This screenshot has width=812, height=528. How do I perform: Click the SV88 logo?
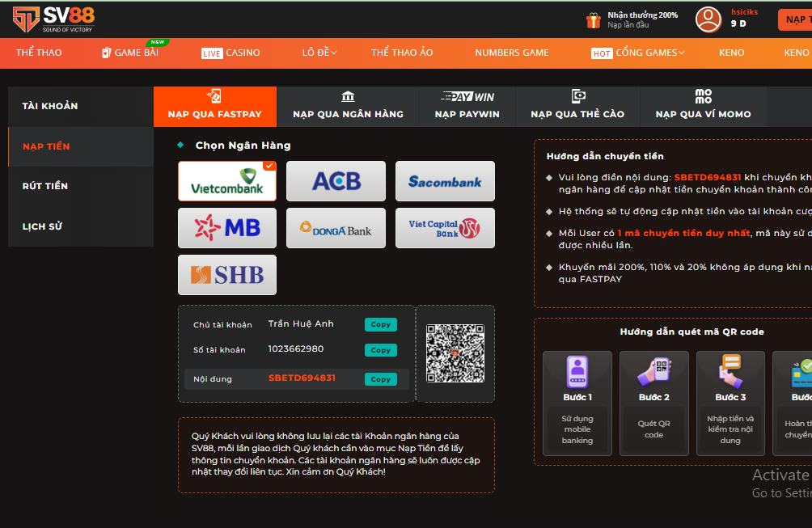click(x=54, y=19)
